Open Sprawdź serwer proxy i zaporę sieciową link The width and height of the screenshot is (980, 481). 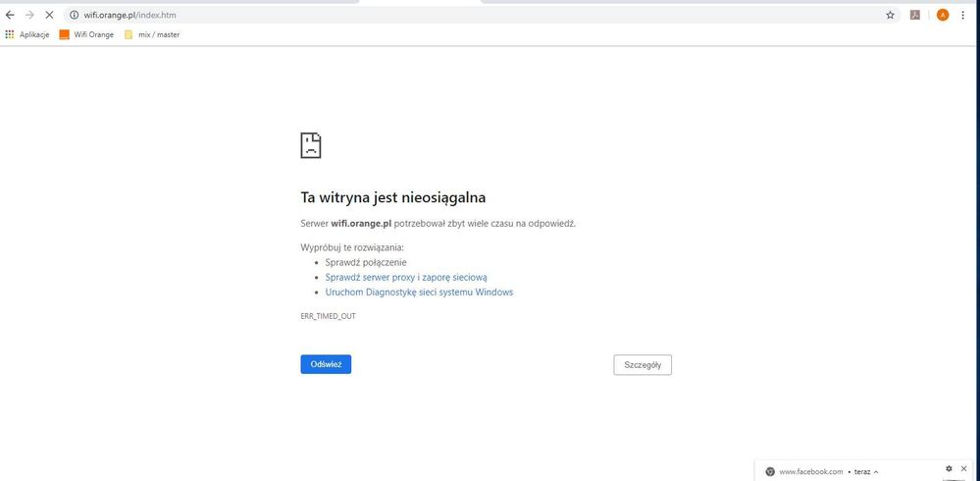click(406, 278)
